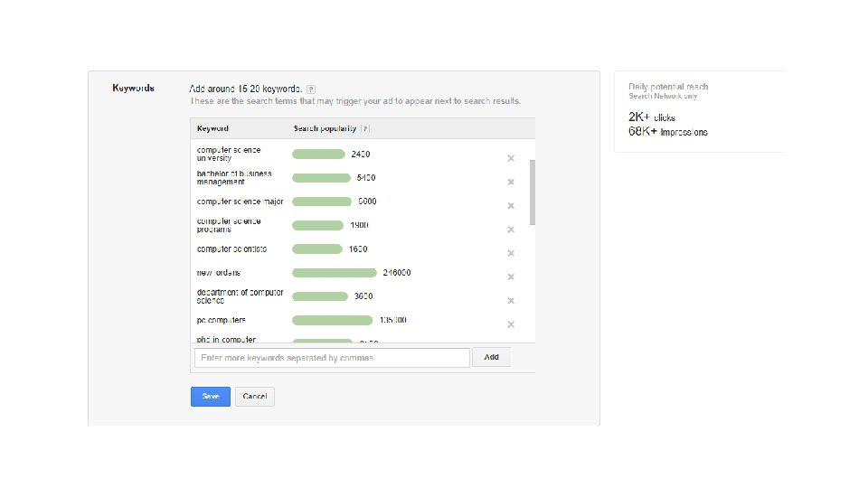Click the keyword list scrollbar thumb
This screenshot has width=868, height=488.
(533, 192)
